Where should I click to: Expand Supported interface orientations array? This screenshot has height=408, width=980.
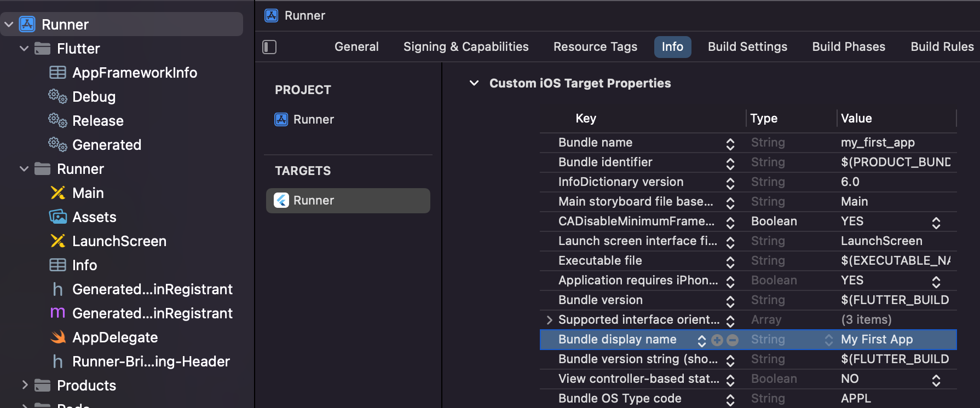pos(549,320)
